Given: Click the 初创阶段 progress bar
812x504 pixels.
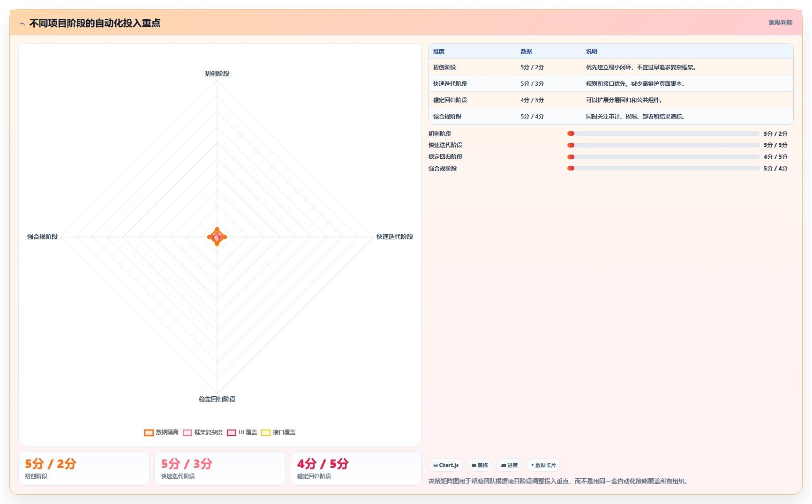Looking at the screenshot, I should coord(663,134).
